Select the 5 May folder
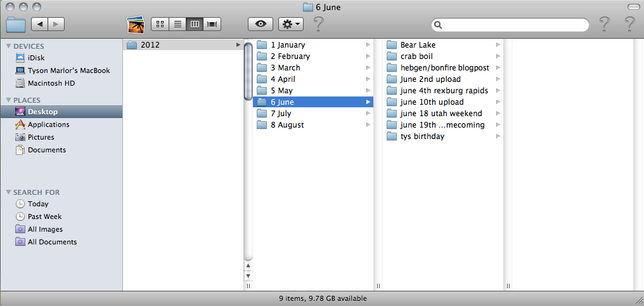This screenshot has width=644, height=306. tap(313, 91)
